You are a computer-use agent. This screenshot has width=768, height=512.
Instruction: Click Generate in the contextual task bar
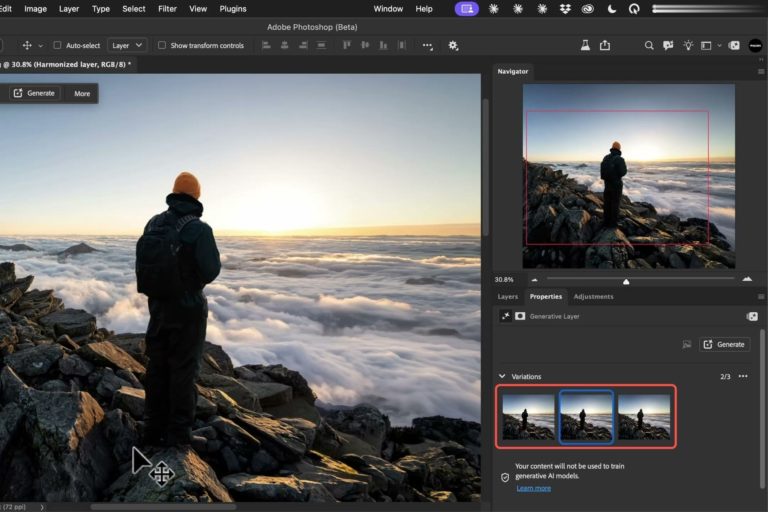click(x=34, y=93)
